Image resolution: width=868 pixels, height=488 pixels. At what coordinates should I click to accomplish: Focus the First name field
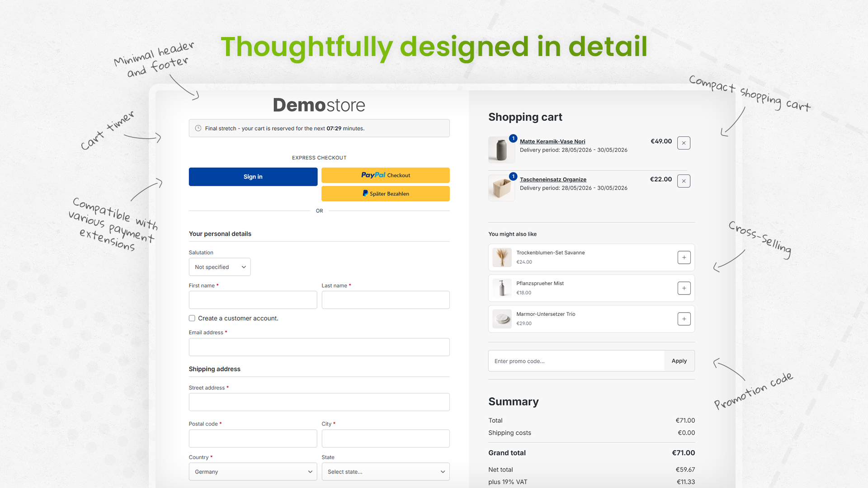pyautogui.click(x=253, y=300)
